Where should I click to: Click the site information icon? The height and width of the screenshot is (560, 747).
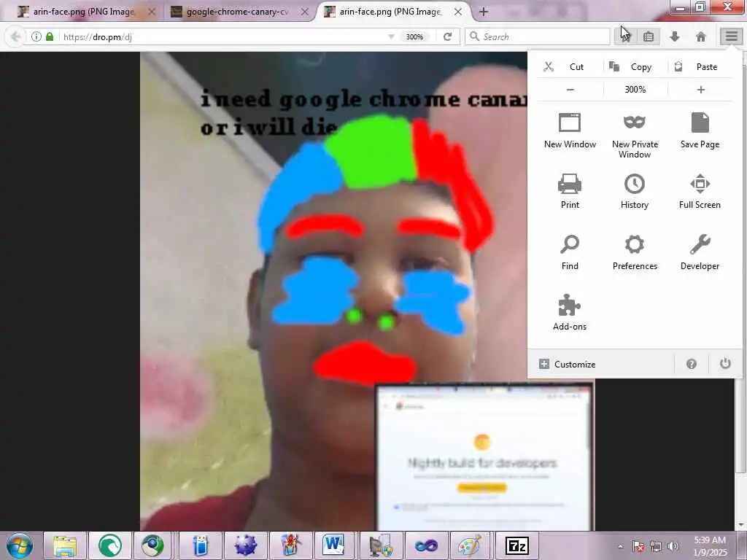pos(36,36)
